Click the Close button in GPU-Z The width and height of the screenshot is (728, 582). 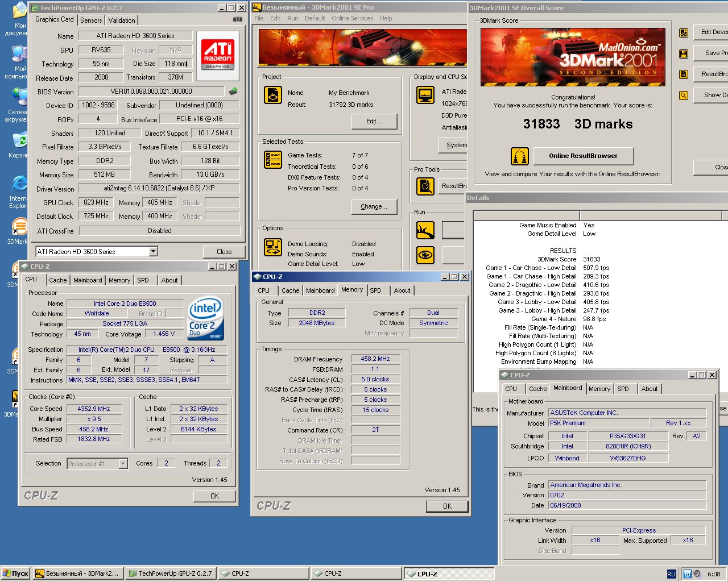tap(224, 251)
